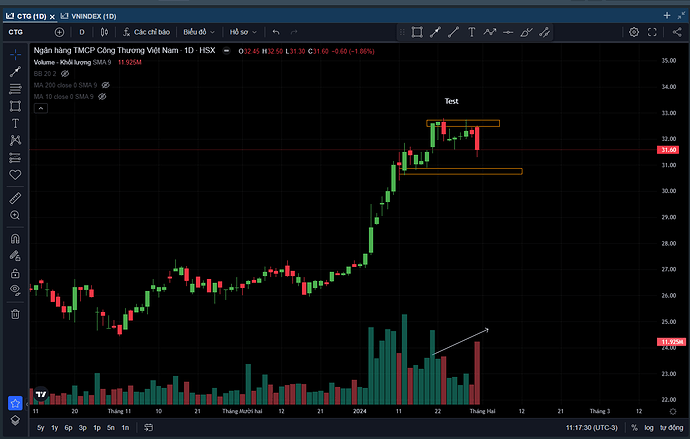
Task: Click the trash icon to remove drawings
Action: point(15,314)
